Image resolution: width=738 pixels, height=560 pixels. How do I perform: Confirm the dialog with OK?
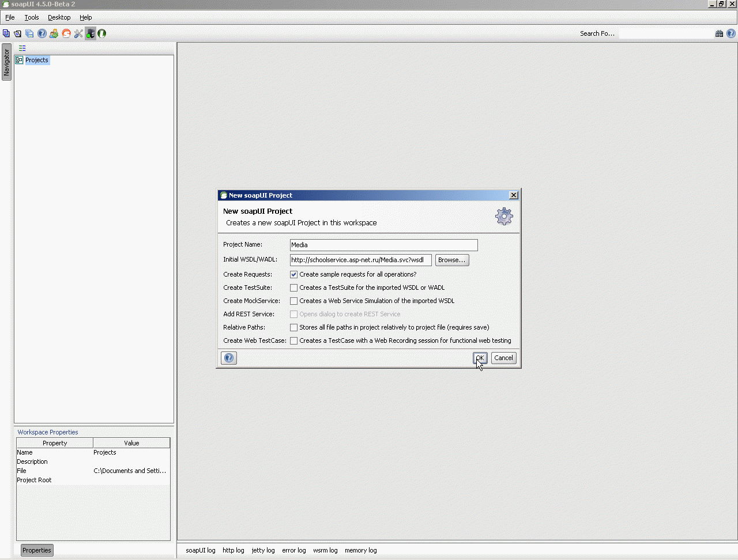[480, 358]
